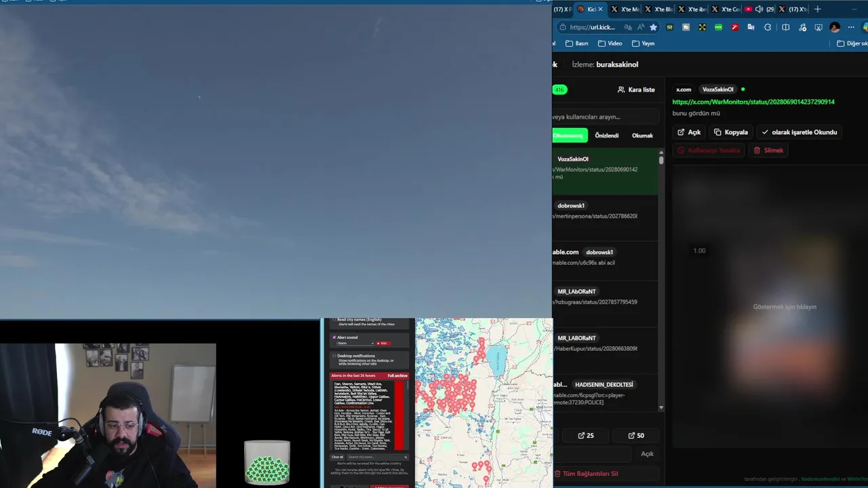Screen dimensions: 868x488
Task: Click the read aloud icon in address bar
Action: 641,27
